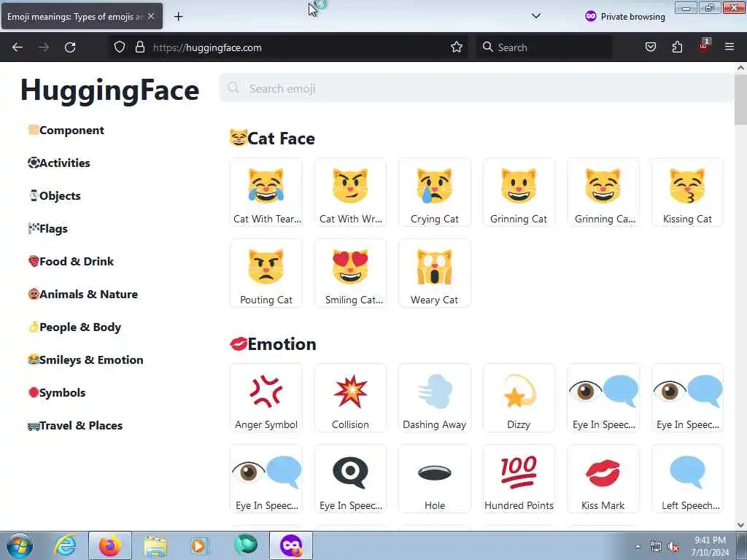Open the Dizzy star emoji

(519, 398)
